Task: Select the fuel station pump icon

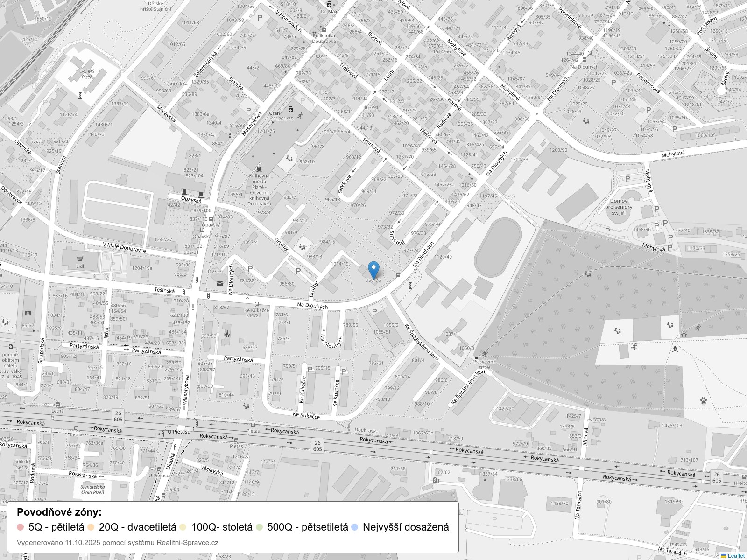Action: (x=436, y=480)
